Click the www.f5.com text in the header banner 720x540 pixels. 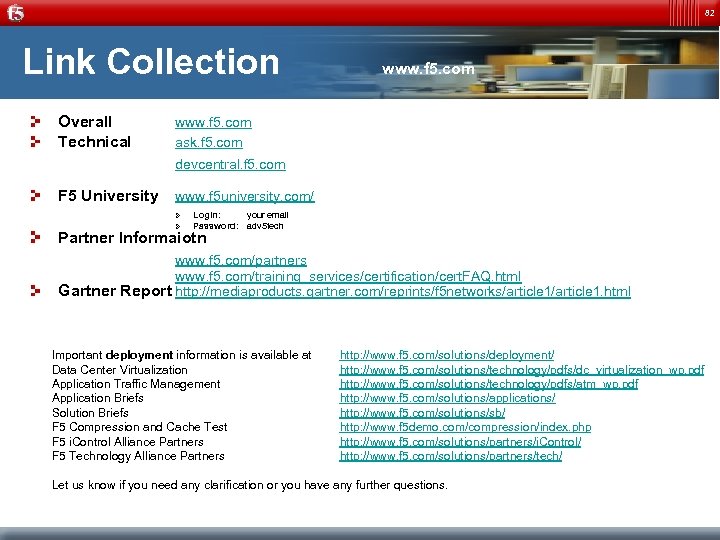(x=428, y=69)
